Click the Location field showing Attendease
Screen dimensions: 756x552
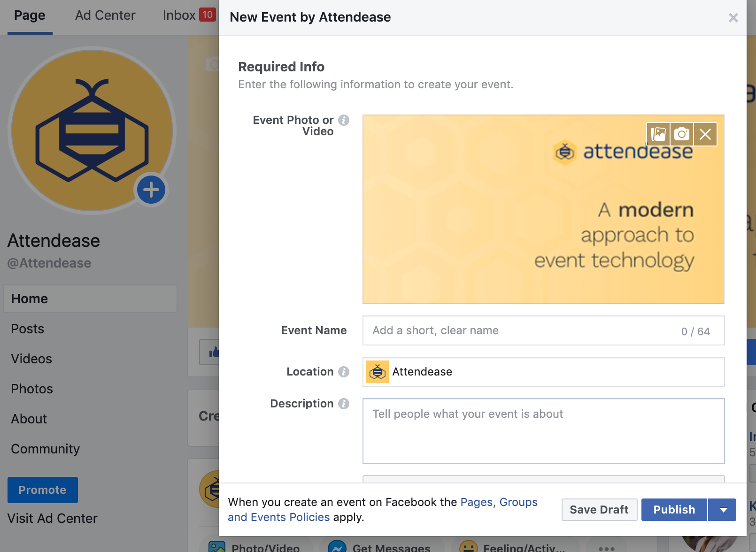point(543,372)
